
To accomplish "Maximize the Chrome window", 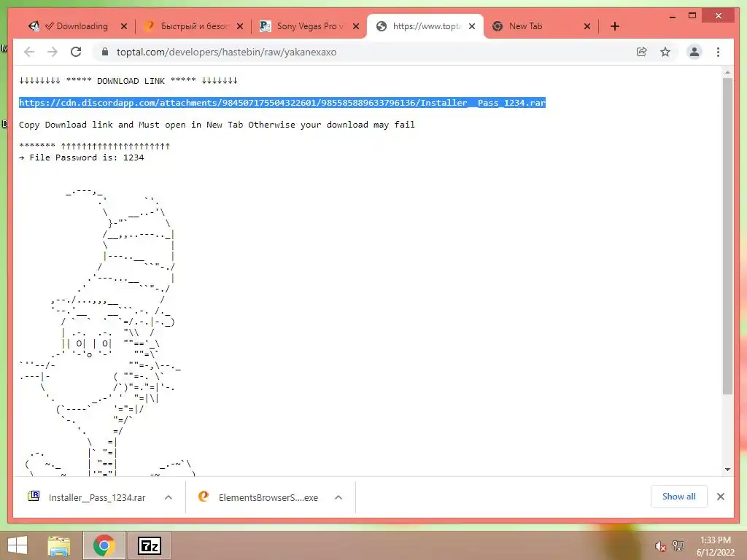I will tap(692, 16).
